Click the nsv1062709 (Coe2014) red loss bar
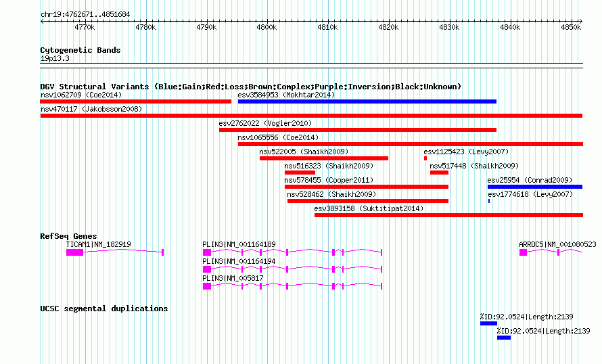The width and height of the screenshot is (602, 364). click(135, 101)
